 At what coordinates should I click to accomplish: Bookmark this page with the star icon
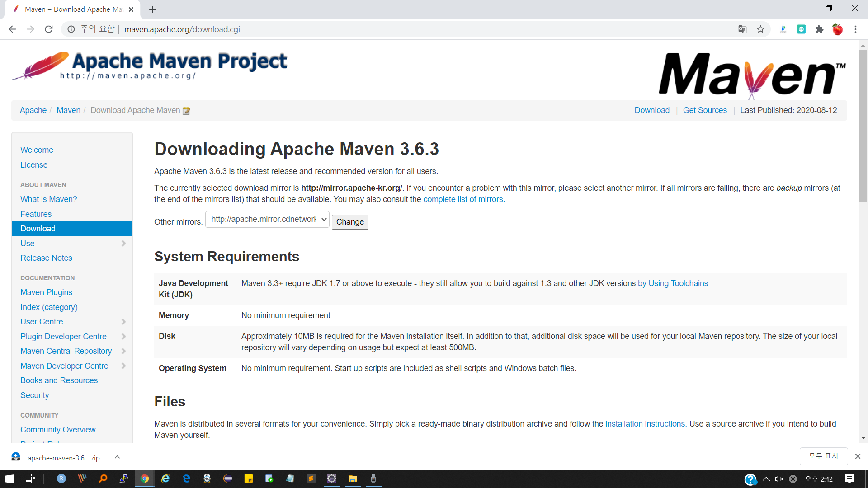click(x=761, y=29)
